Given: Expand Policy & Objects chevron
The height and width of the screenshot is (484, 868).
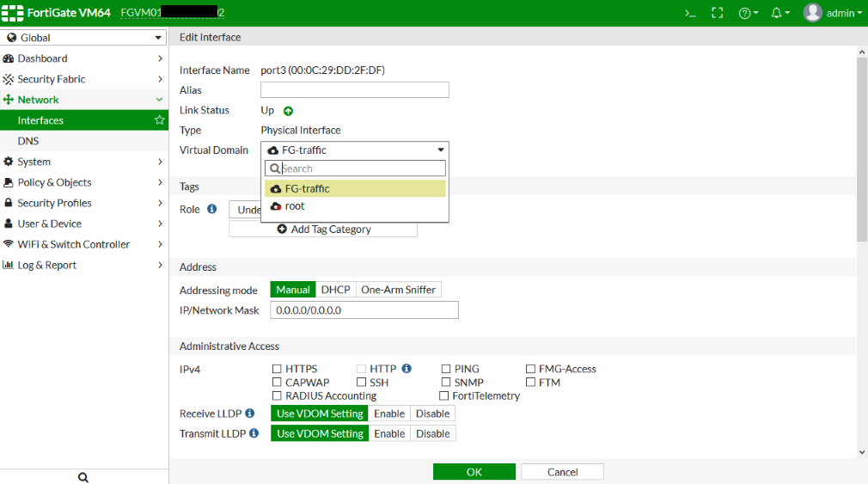Looking at the screenshot, I should [x=160, y=182].
